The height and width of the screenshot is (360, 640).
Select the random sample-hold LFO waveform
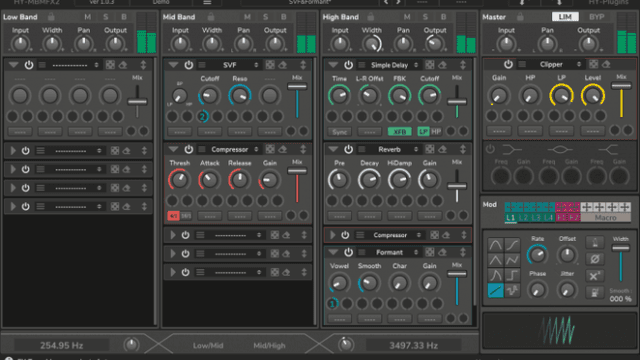pyautogui.click(x=512, y=290)
